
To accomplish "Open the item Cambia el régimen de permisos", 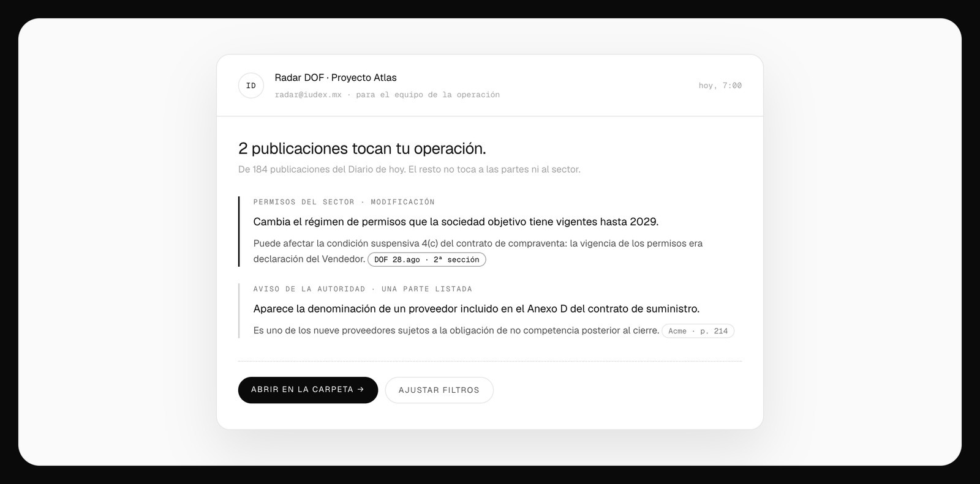I will tap(456, 222).
